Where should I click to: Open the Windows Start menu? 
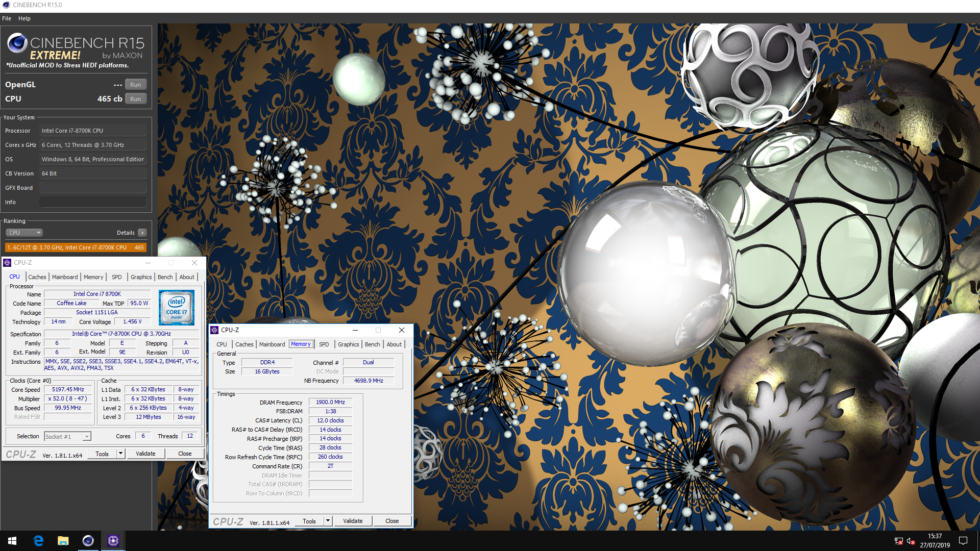pyautogui.click(x=12, y=541)
